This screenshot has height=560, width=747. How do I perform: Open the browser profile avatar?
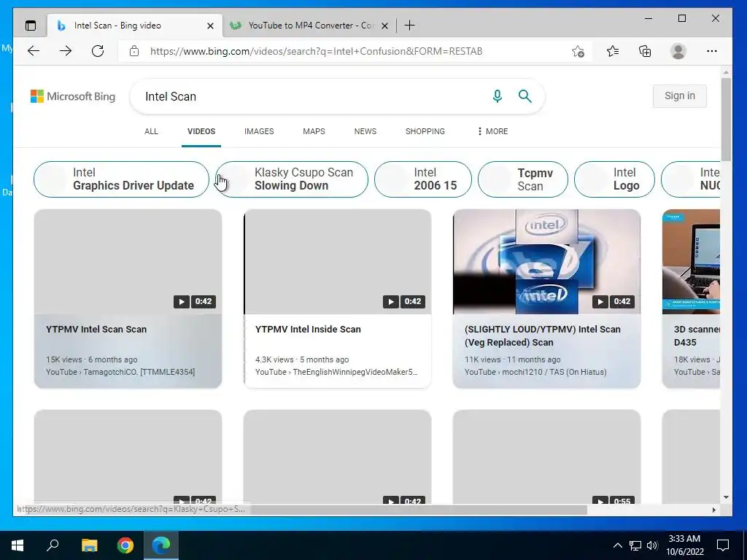[x=678, y=51]
